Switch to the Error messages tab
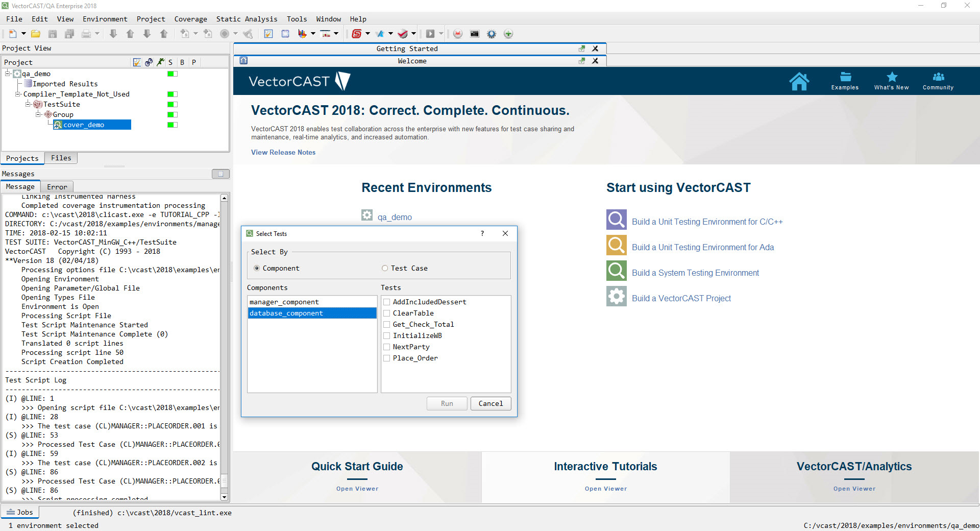This screenshot has height=531, width=980. (x=57, y=187)
